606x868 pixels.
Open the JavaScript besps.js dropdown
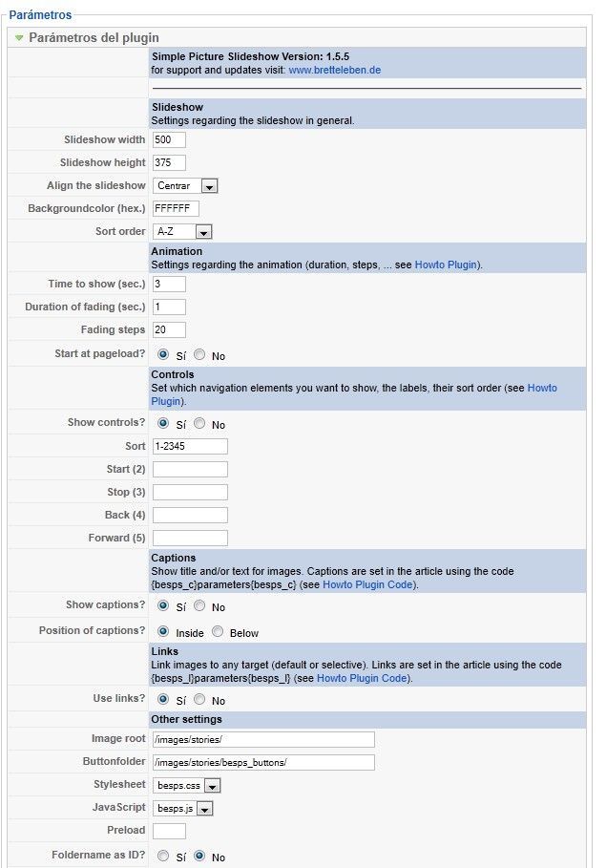click(182, 808)
